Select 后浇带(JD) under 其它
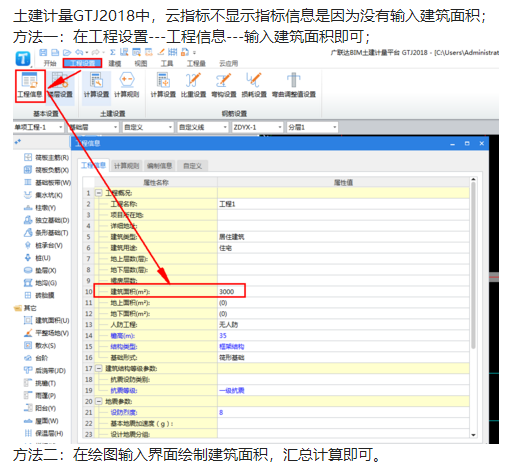 pyautogui.click(x=45, y=371)
